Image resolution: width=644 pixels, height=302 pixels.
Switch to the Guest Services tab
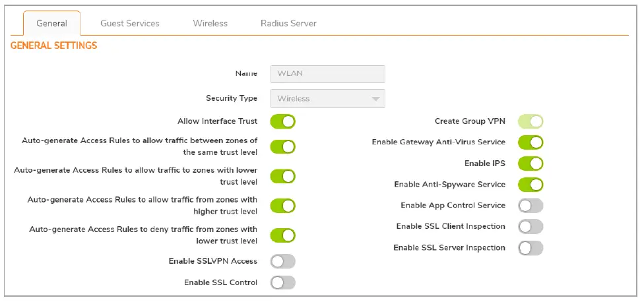click(x=129, y=23)
